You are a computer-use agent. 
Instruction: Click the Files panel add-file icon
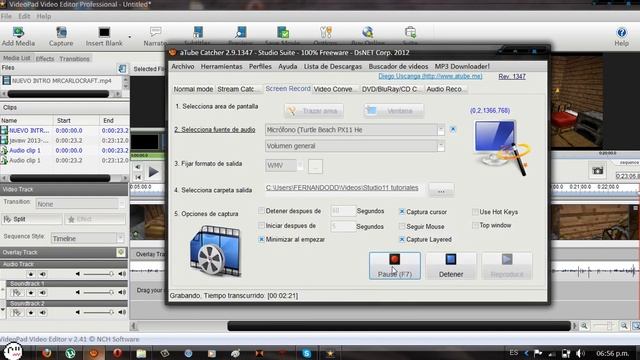[122, 69]
